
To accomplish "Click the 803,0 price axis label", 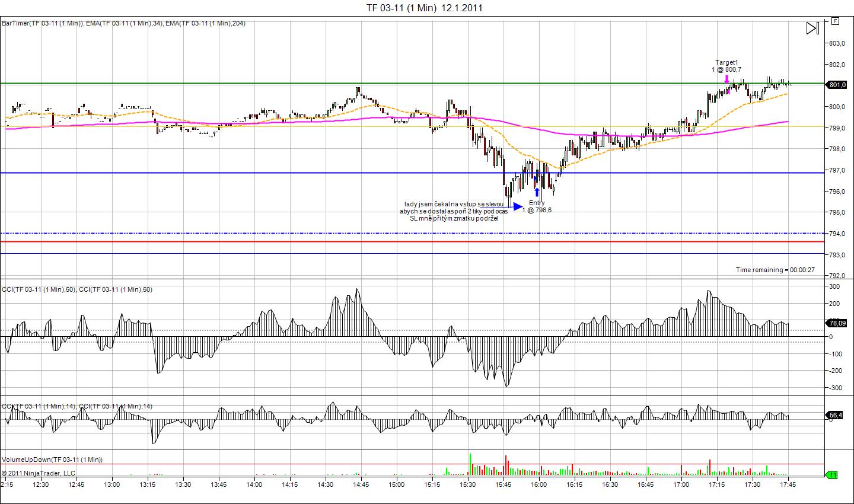I will point(836,43).
